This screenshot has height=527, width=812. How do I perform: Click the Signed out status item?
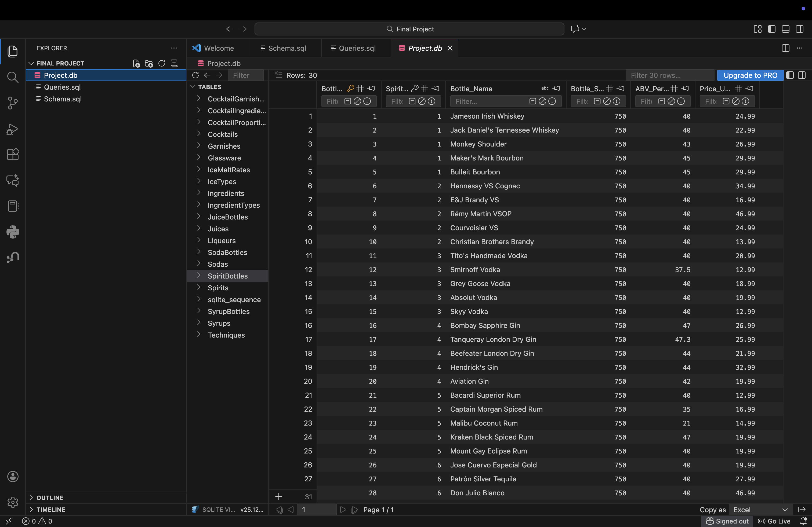point(727,521)
